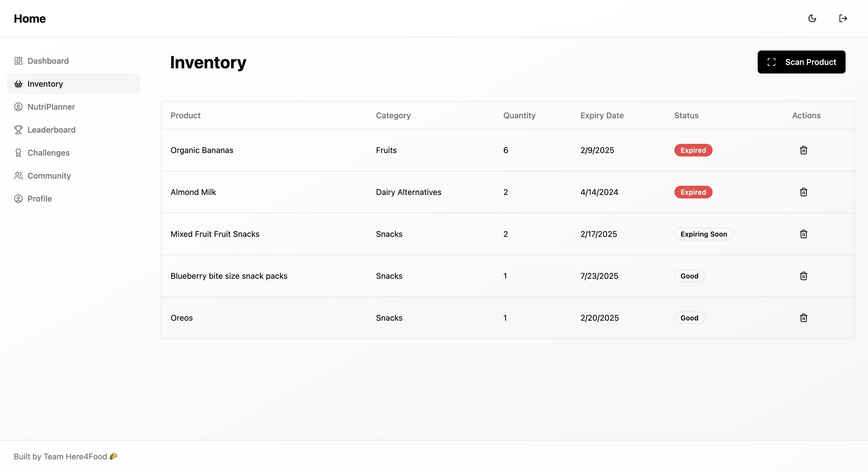
Task: Open the Dashboard page from the sidebar
Action: tap(48, 61)
